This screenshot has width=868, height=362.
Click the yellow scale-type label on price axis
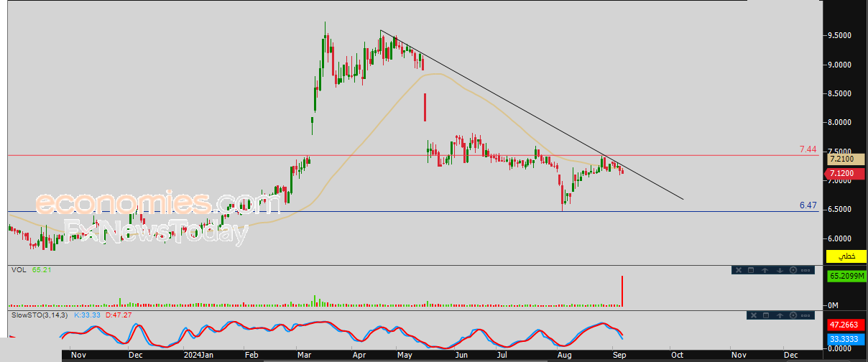pyautogui.click(x=846, y=256)
